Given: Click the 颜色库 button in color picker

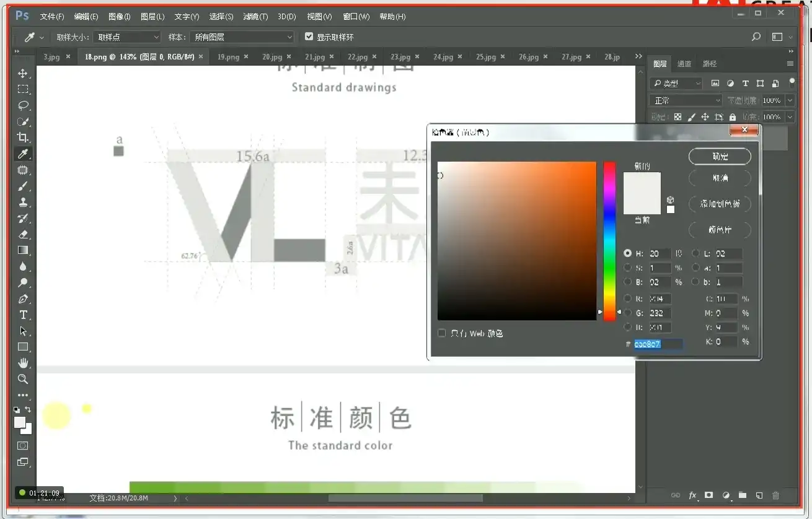Looking at the screenshot, I should 719,230.
